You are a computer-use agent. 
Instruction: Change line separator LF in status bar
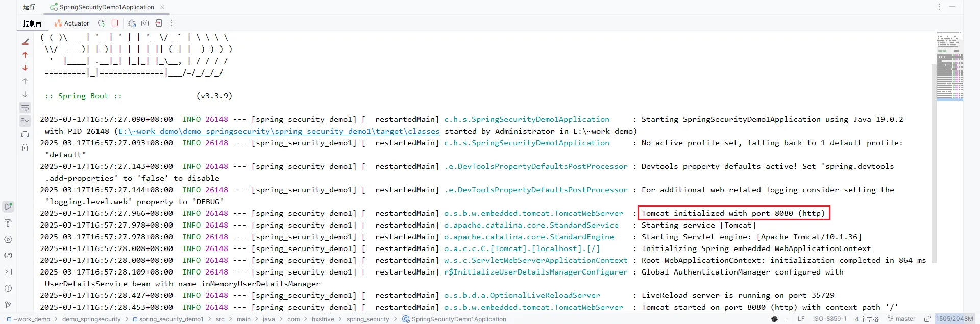tap(801, 319)
